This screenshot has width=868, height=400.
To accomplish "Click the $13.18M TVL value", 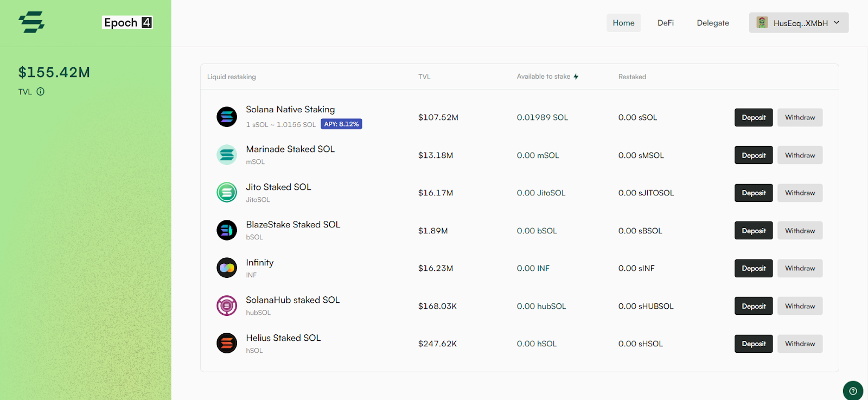I will [436, 155].
